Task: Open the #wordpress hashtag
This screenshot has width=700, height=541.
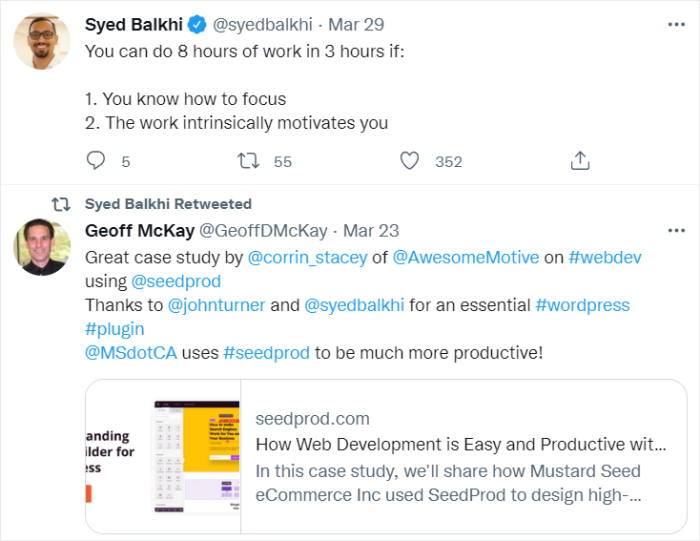Action: (582, 305)
